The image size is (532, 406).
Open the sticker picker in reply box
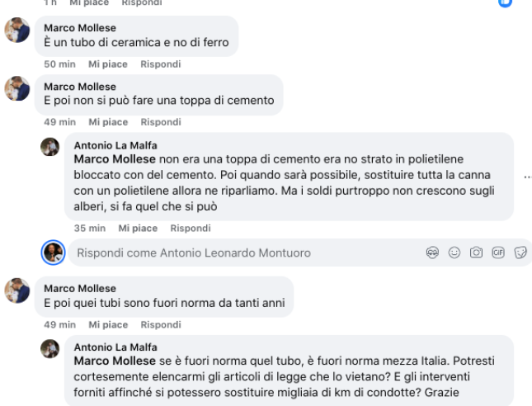520,253
